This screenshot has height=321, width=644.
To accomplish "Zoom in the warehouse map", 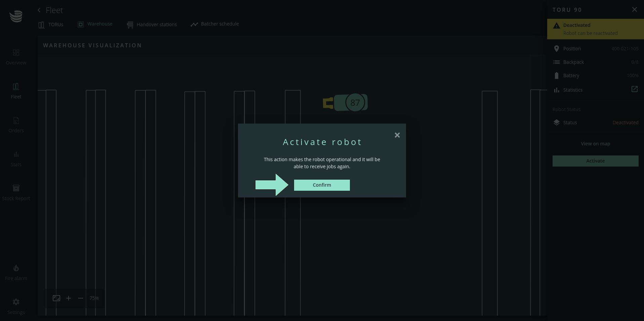I will 69,298.
